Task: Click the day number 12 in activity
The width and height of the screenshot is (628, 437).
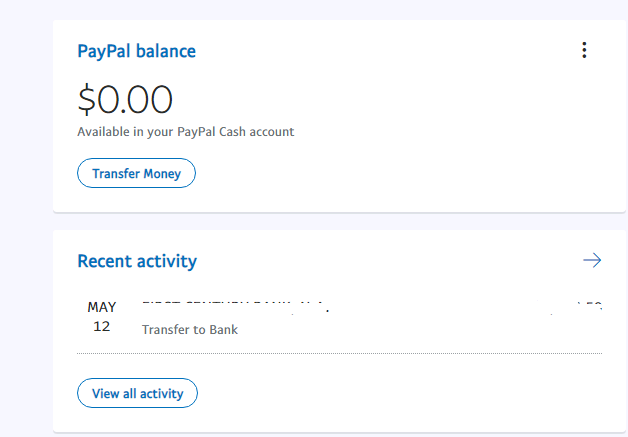Action: pyautogui.click(x=102, y=327)
